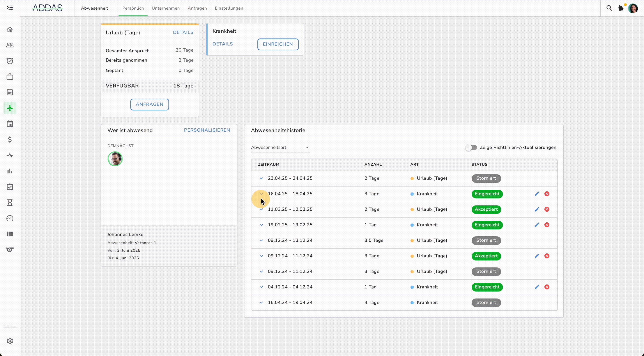This screenshot has width=644, height=356.
Task: Toggle Zeige Richtlinien-Aktualisierungen switch
Action: pos(471,148)
